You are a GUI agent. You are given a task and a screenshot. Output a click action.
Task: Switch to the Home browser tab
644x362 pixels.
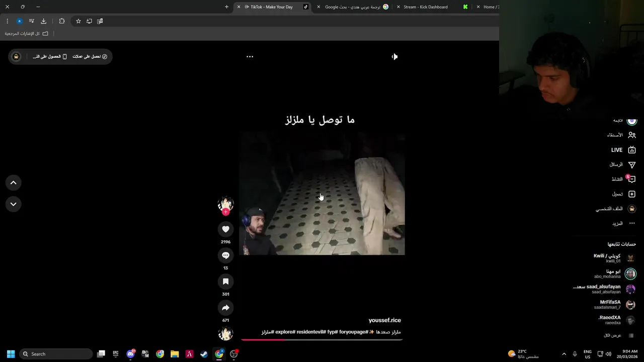487,7
